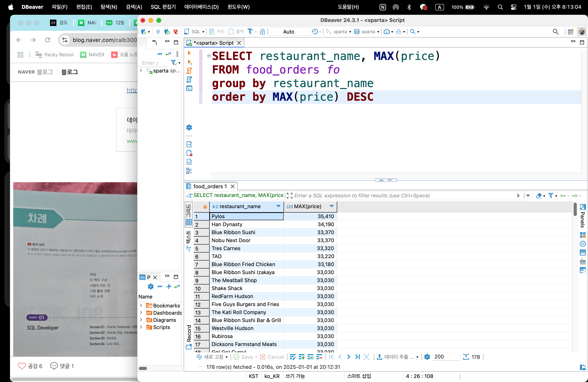588x382 pixels.
Task: Click the Execute script icon in gutter
Action: click(x=189, y=71)
